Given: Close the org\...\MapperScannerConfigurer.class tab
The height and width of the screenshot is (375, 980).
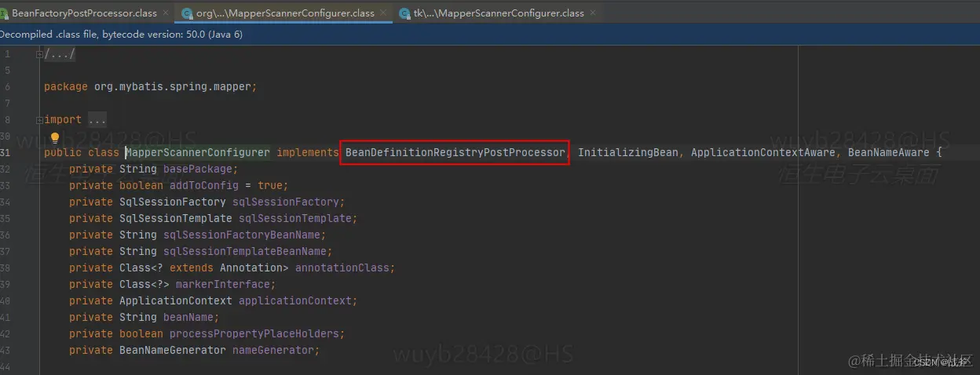Looking at the screenshot, I should point(382,13).
